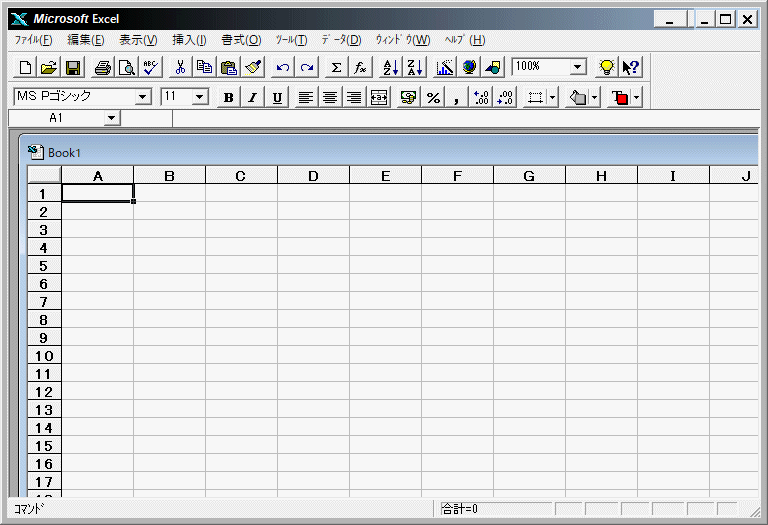Open the 100% zoom dropdown

(577, 67)
